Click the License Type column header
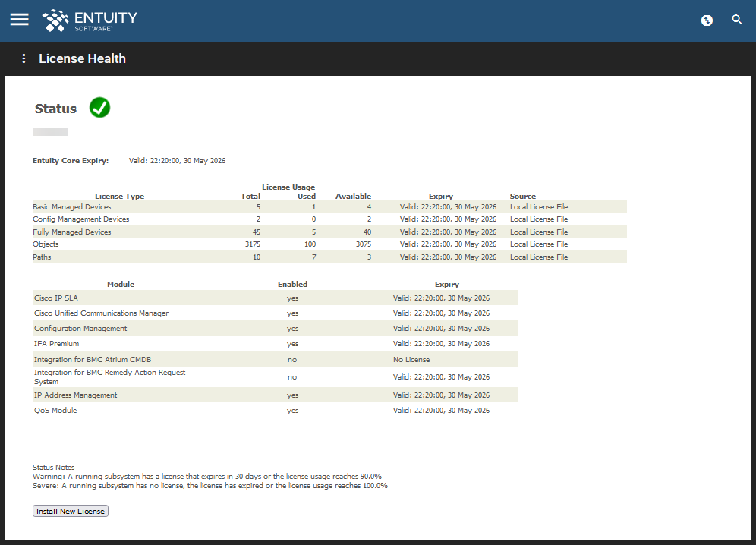756x545 pixels. 120,197
